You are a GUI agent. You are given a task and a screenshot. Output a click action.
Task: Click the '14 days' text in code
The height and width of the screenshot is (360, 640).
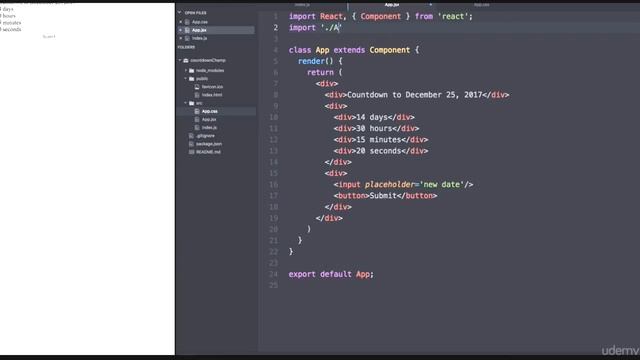pyautogui.click(x=371, y=117)
